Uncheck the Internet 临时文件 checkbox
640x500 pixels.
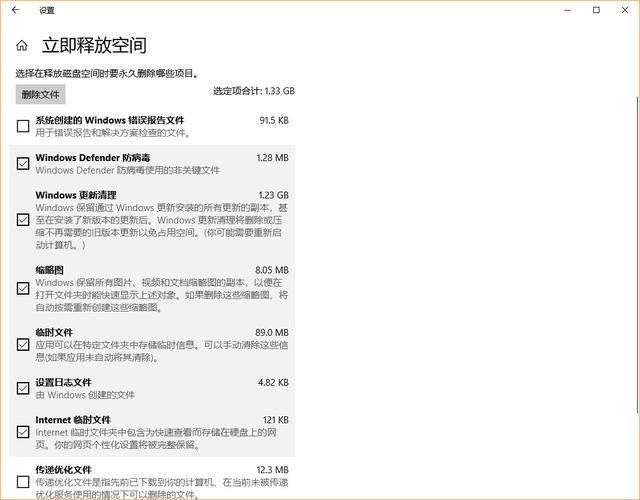click(x=23, y=432)
